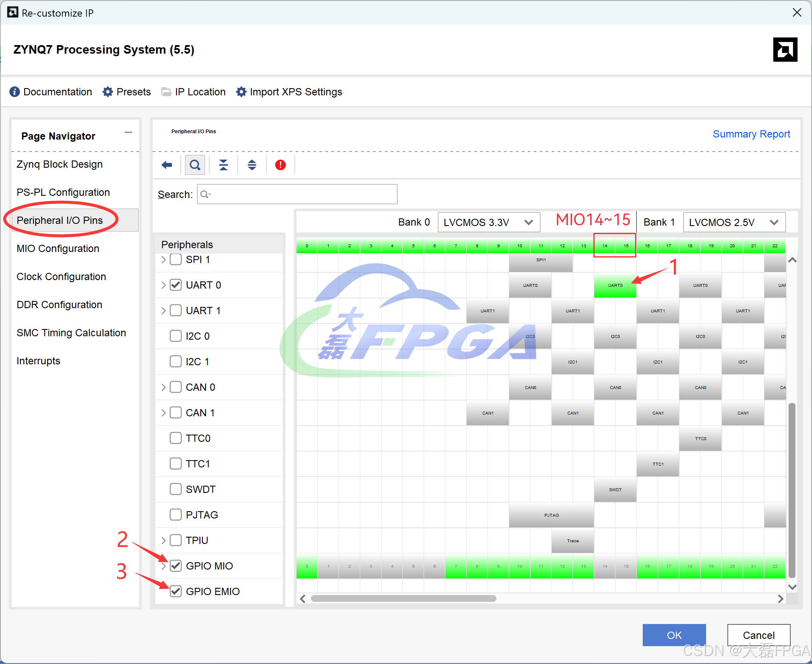Screen dimensions: 812x664
Task: Tick the PJTAG checkbox
Action: [176, 515]
